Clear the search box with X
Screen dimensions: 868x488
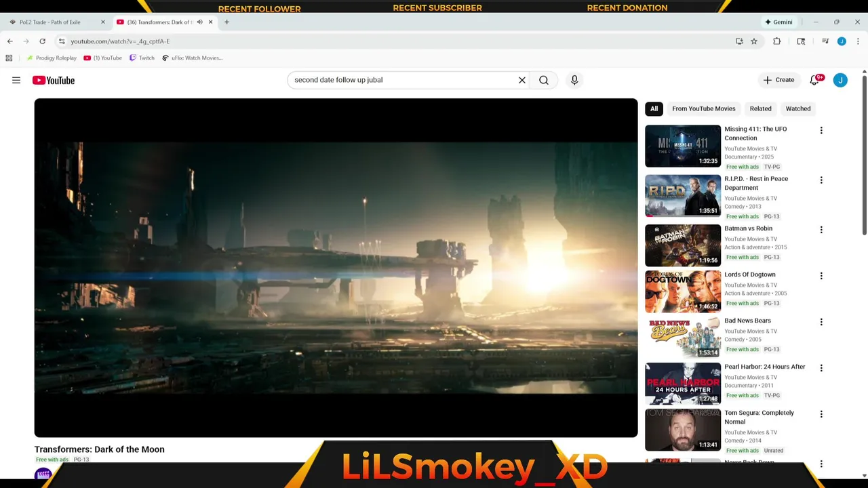(x=522, y=80)
